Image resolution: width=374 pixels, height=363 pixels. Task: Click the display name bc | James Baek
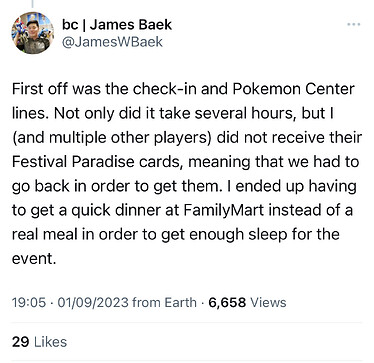[117, 25]
